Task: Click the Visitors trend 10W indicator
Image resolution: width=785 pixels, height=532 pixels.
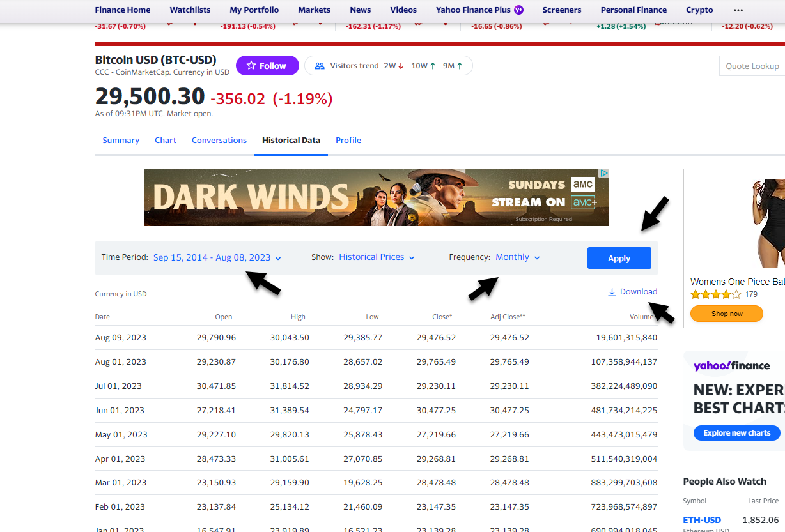Action: pos(423,66)
